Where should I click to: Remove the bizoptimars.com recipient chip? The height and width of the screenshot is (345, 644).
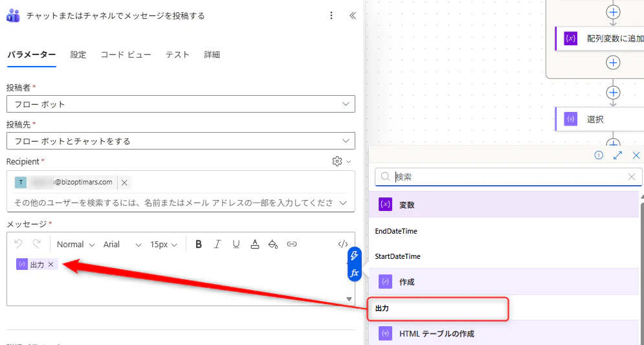(124, 183)
